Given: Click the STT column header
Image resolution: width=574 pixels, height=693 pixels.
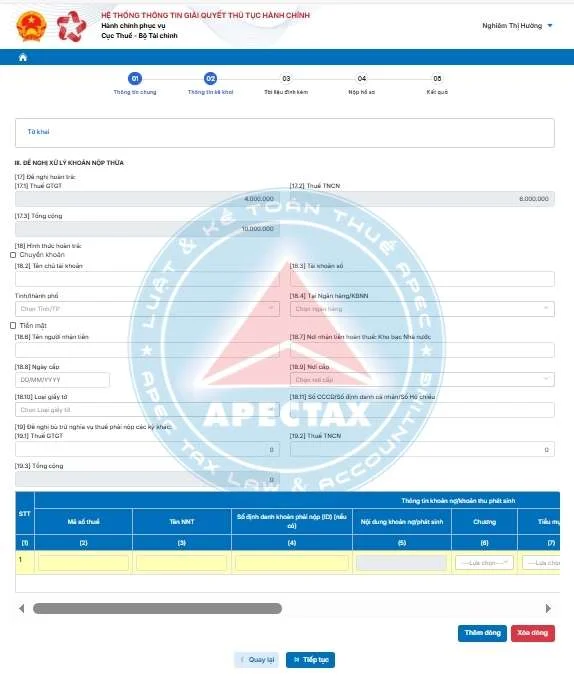Looking at the screenshot, I should click(25, 513).
